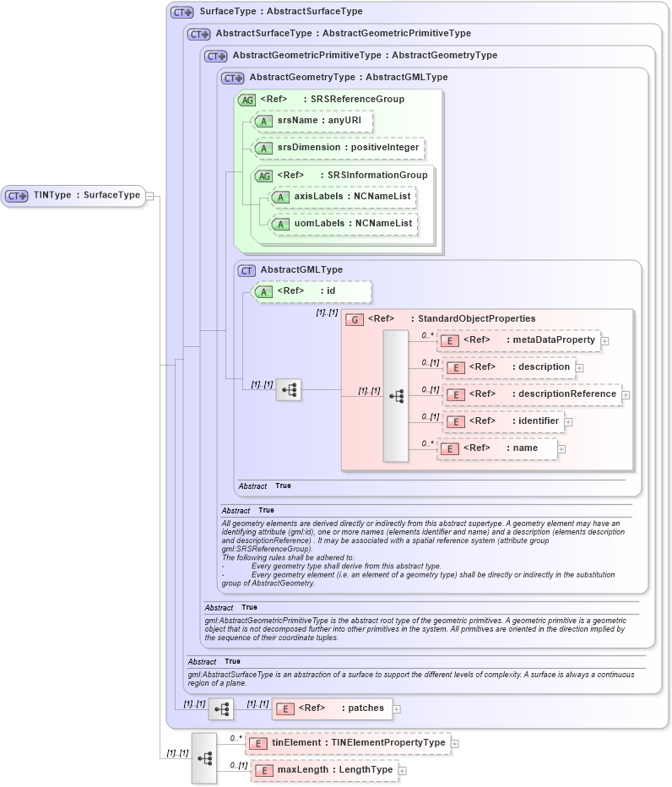Select the srsDimension : positiveInteger attribute text
The height and width of the screenshot is (787, 672).
click(349, 148)
